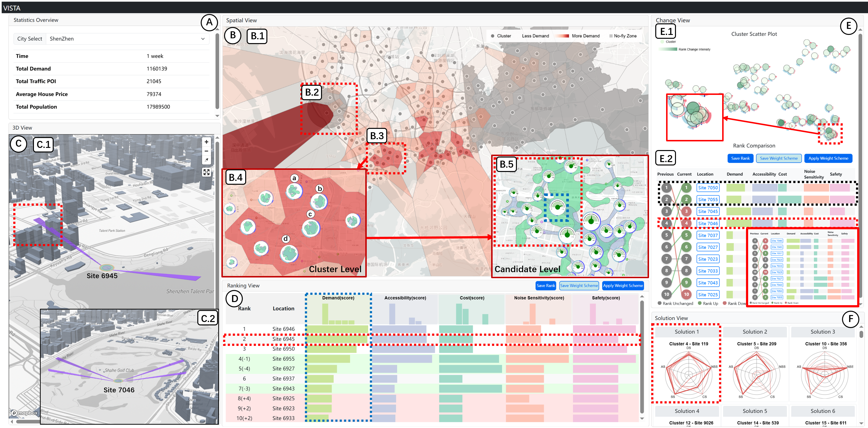Click the Statistics Overview scroll-down arrow
The height and width of the screenshot is (428, 868).
click(217, 116)
